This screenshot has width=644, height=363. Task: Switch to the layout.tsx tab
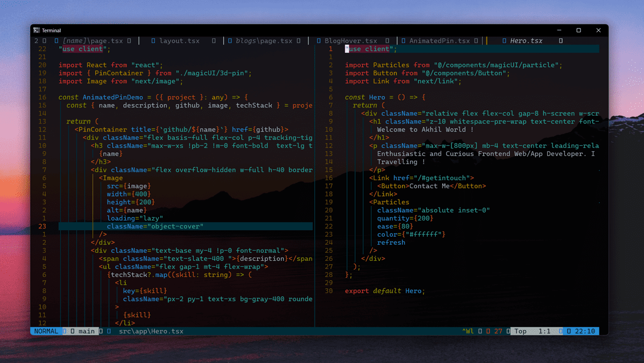[x=180, y=41]
